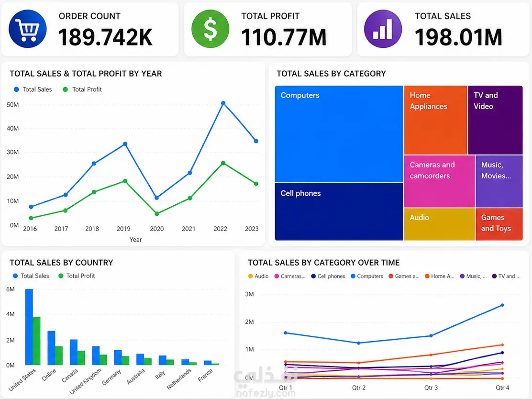Click the United States blue sales bar
This screenshot has height=399, width=532.
(x=29, y=327)
